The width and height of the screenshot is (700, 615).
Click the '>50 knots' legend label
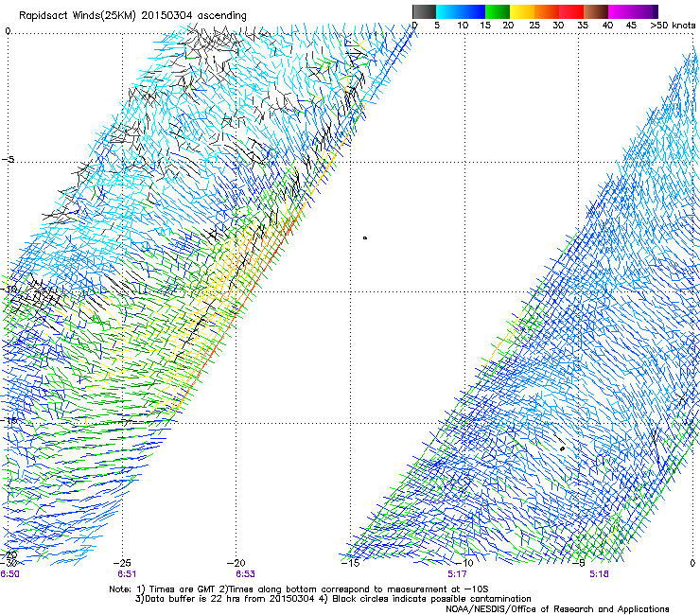pos(673,26)
